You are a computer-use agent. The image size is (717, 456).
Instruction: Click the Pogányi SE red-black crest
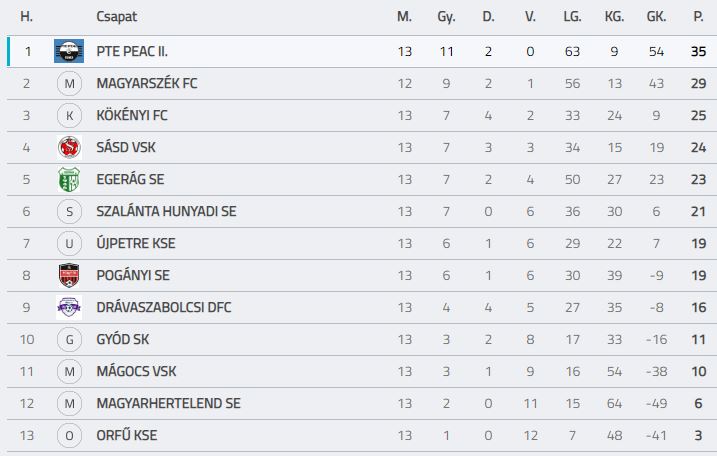[70, 275]
